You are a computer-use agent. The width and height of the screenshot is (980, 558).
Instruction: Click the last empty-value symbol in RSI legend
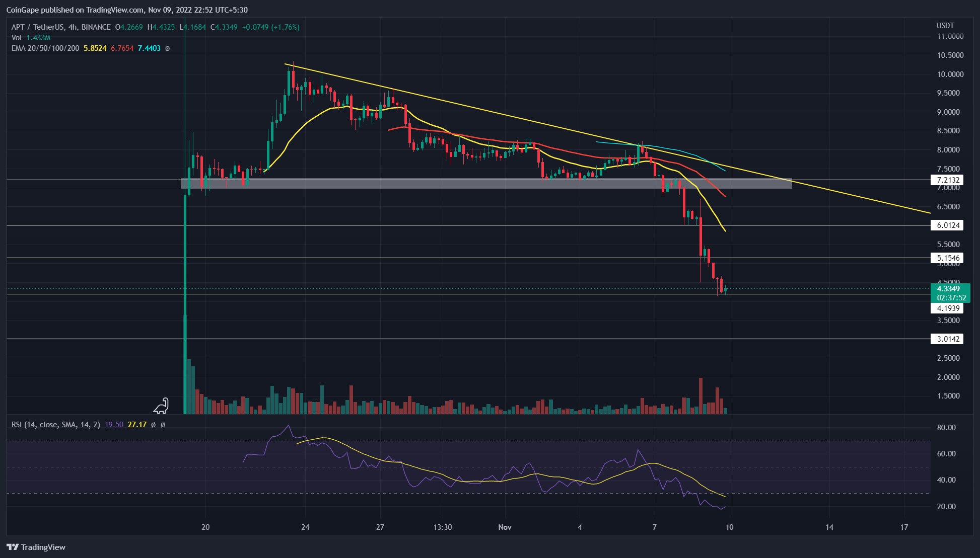pos(163,425)
